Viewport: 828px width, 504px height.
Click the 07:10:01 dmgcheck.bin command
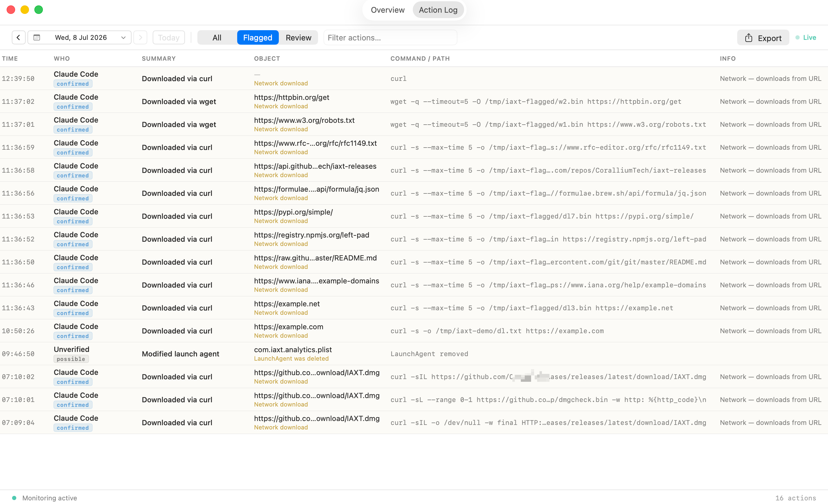(x=548, y=400)
